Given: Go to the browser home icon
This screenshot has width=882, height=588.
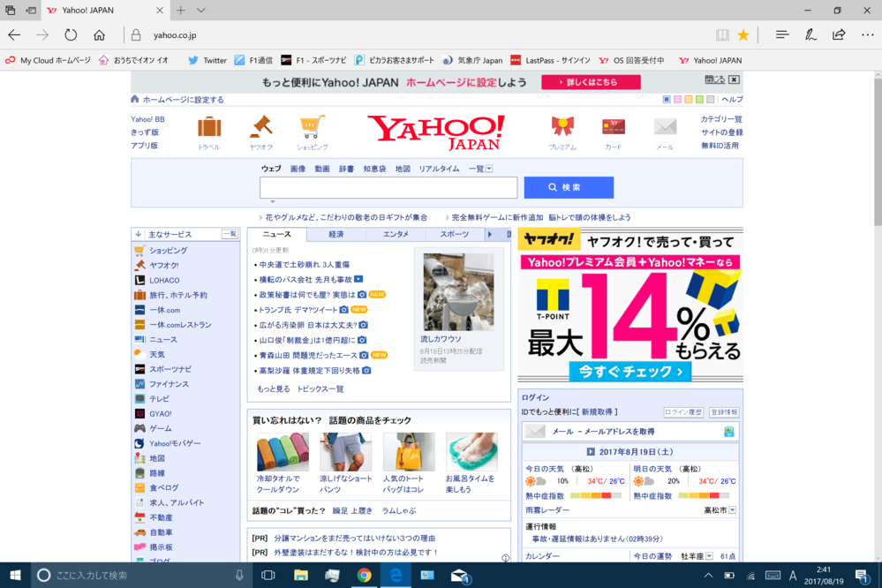Looking at the screenshot, I should (x=99, y=35).
